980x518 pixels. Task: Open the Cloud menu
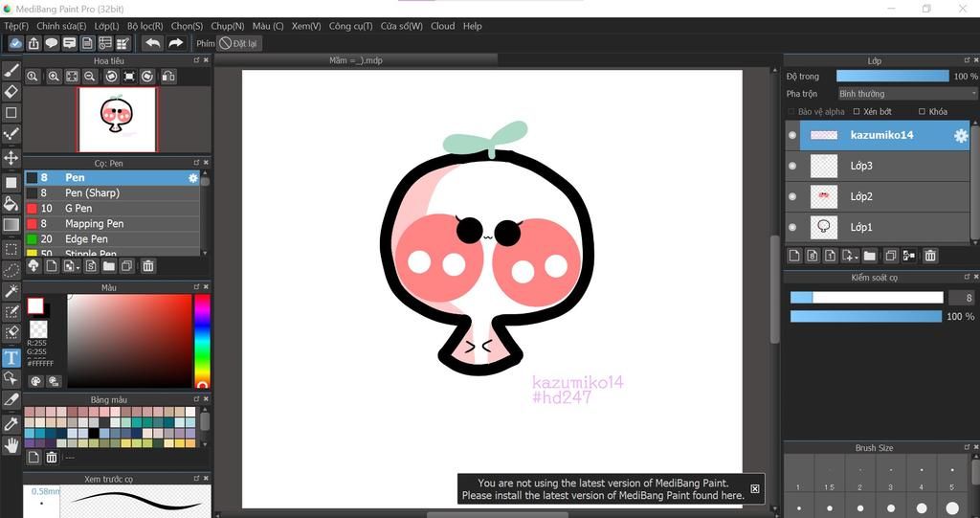coord(442,26)
